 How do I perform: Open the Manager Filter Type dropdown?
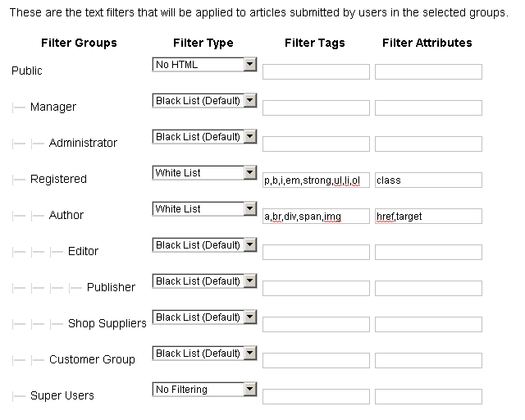205,101
